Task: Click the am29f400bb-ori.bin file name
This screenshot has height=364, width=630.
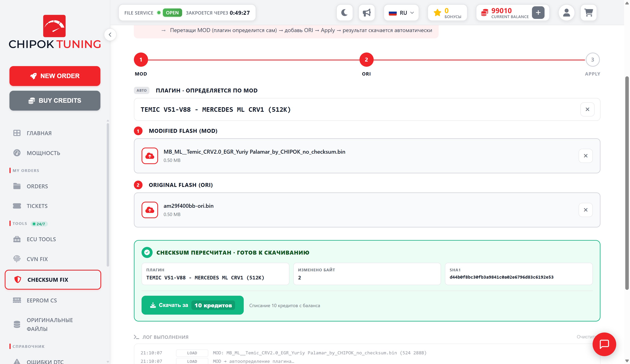Action: [x=188, y=206]
